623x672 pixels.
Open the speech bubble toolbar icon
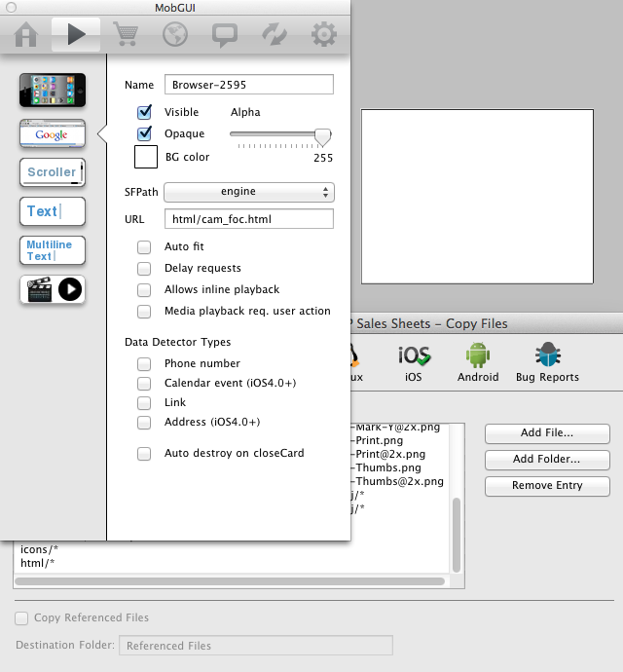click(224, 36)
